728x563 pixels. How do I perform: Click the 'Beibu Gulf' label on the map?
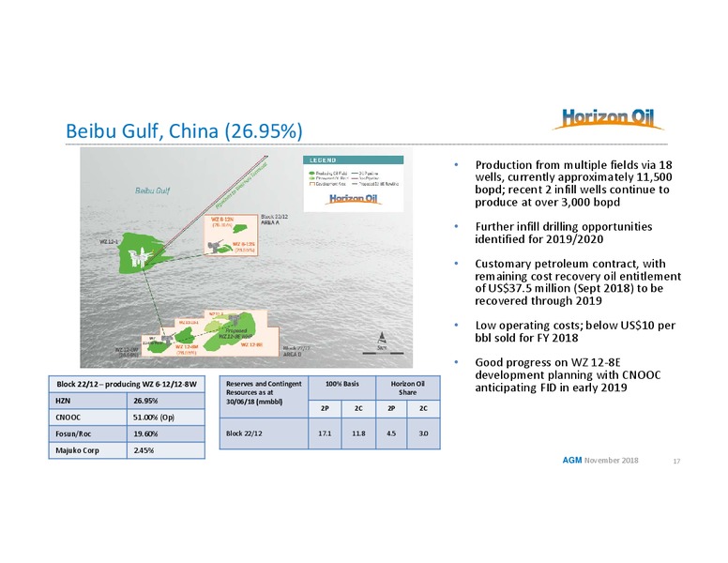(152, 190)
